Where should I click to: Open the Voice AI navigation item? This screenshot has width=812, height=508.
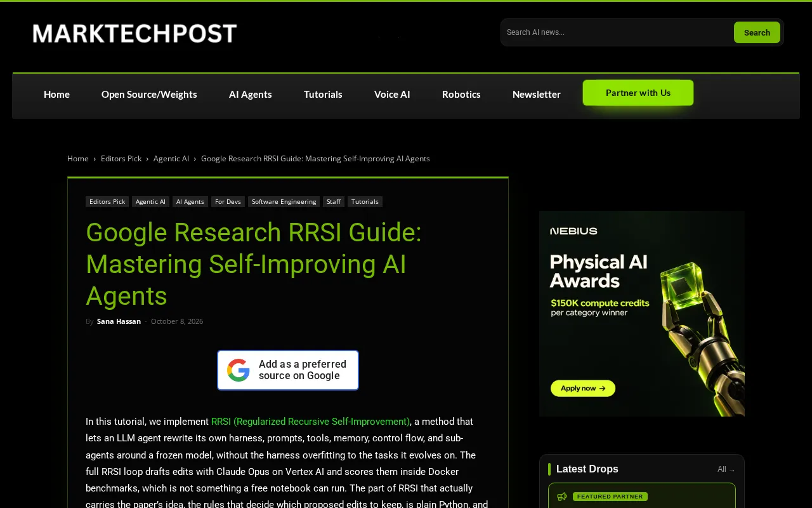(x=392, y=94)
